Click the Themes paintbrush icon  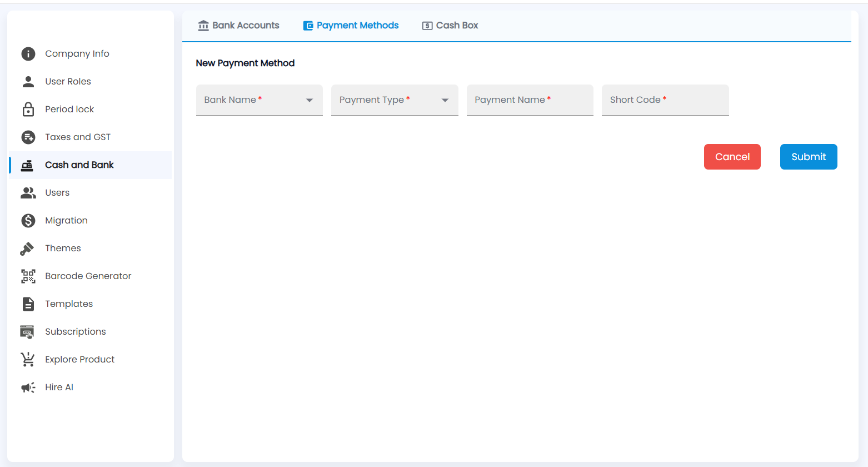click(27, 249)
